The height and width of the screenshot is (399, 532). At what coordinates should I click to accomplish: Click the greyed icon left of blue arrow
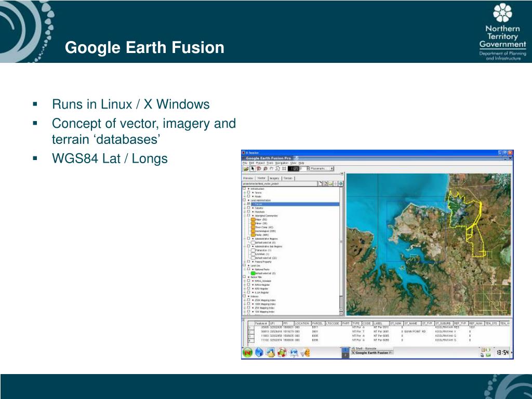(x=335, y=183)
